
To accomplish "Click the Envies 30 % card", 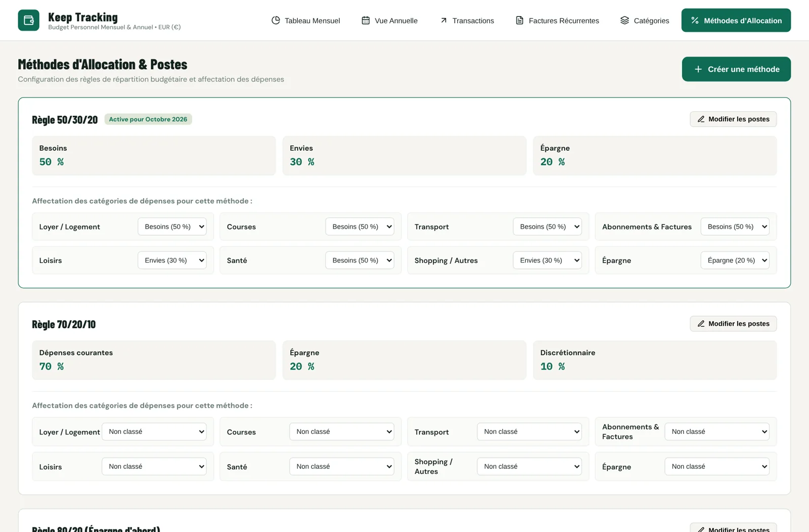I will [404, 156].
